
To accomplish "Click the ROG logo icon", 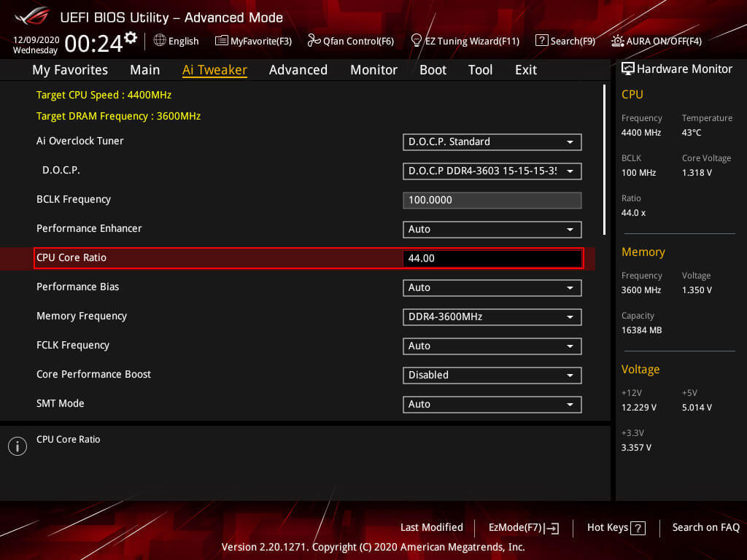I will pyautogui.click(x=32, y=17).
